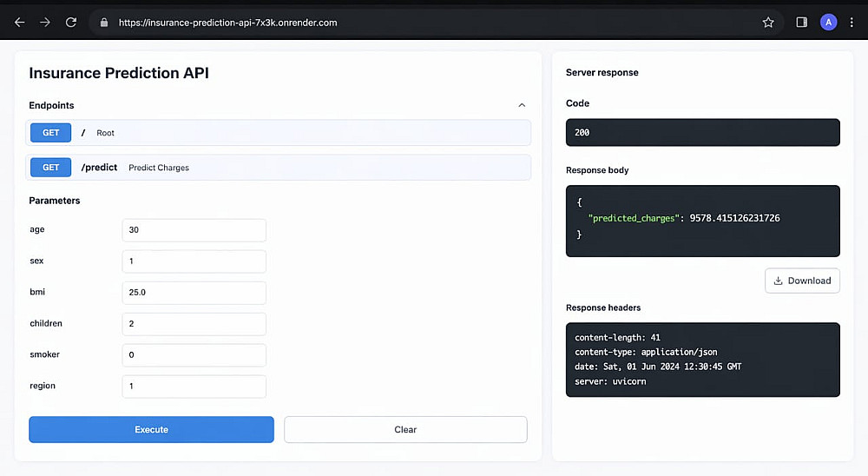Click the site lock icon in address bar

tap(103, 23)
